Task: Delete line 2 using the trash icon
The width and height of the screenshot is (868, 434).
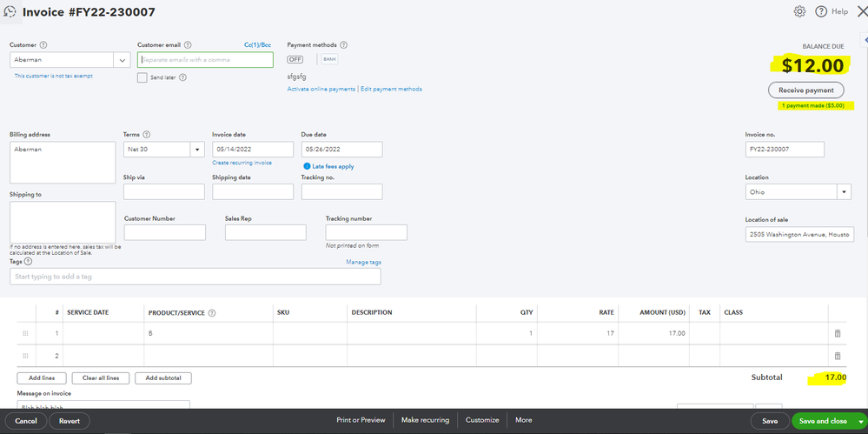Action: click(x=838, y=356)
